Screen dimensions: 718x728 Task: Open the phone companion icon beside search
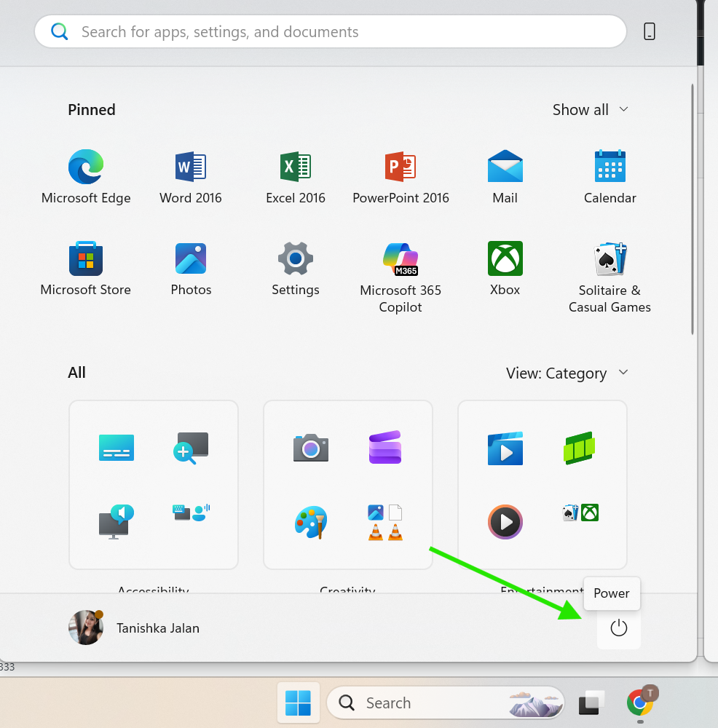click(x=650, y=31)
